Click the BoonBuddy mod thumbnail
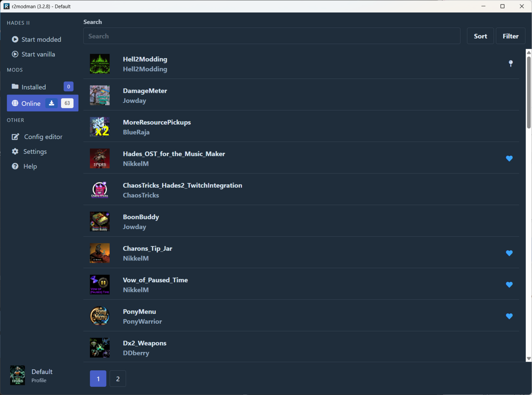This screenshot has height=395, width=532. coord(100,221)
